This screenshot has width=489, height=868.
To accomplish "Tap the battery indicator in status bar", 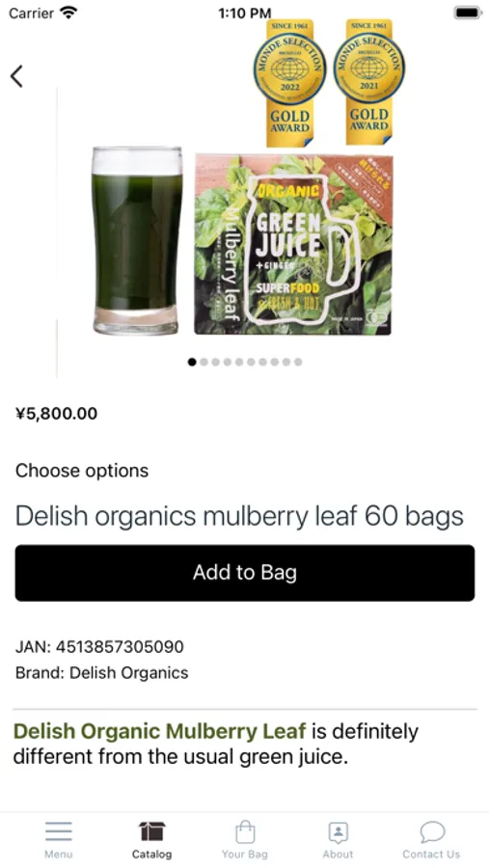I will pyautogui.click(x=468, y=13).
